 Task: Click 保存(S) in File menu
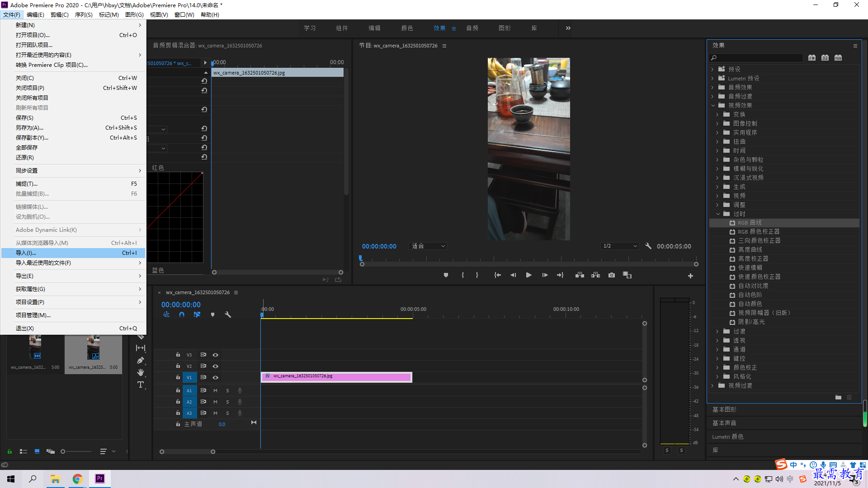point(74,118)
